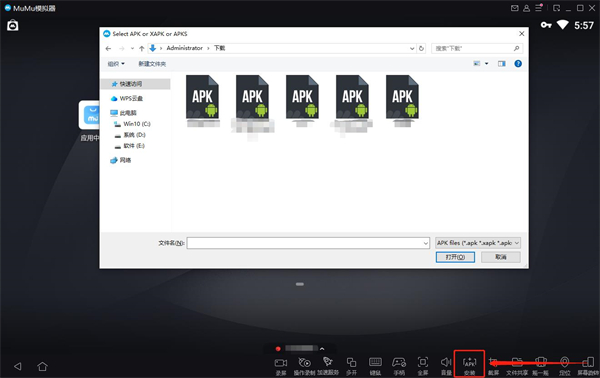Go back in the file dialog
The width and height of the screenshot is (600, 378).
point(108,48)
